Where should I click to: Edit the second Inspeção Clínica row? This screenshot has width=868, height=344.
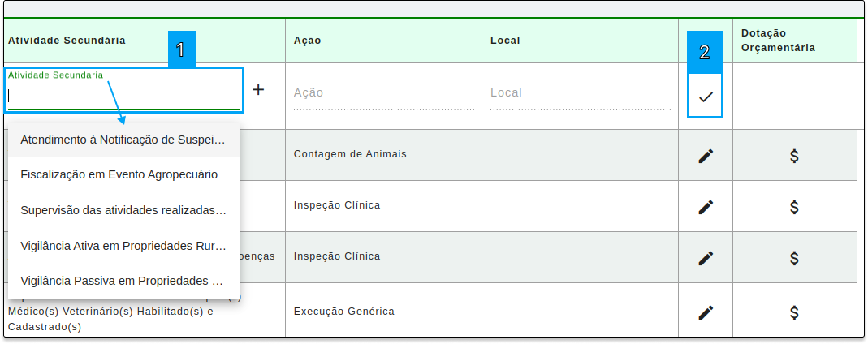[x=706, y=258]
